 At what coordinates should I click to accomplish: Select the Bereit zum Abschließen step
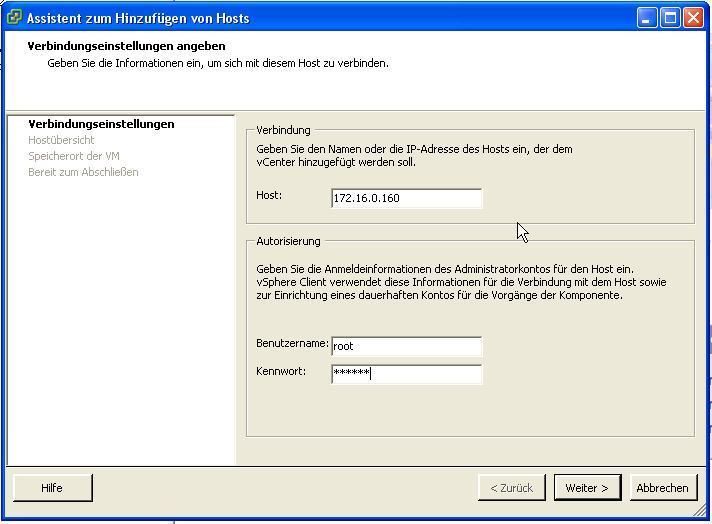point(83,172)
